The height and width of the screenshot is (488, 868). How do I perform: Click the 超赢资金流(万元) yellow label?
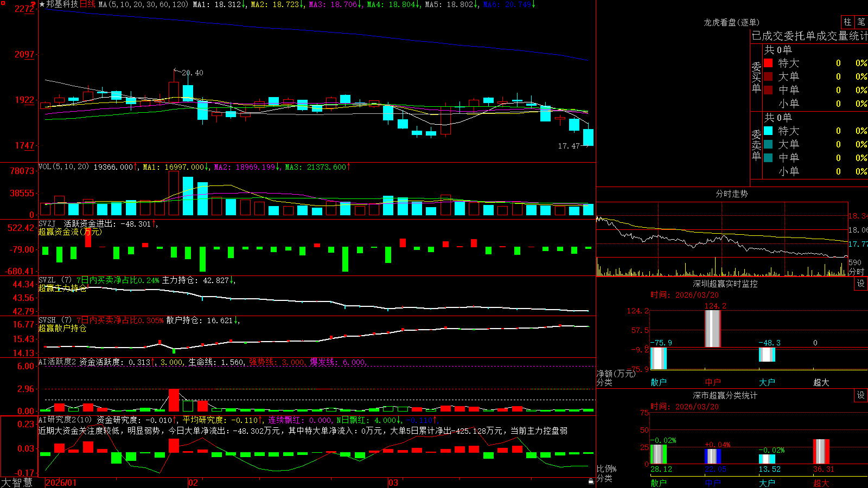tap(70, 232)
